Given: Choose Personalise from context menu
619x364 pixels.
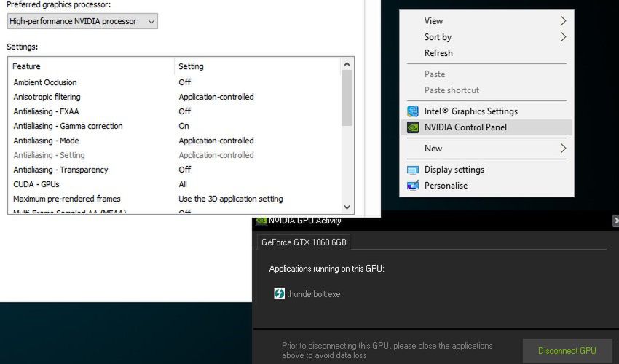Looking at the screenshot, I should point(486,186).
